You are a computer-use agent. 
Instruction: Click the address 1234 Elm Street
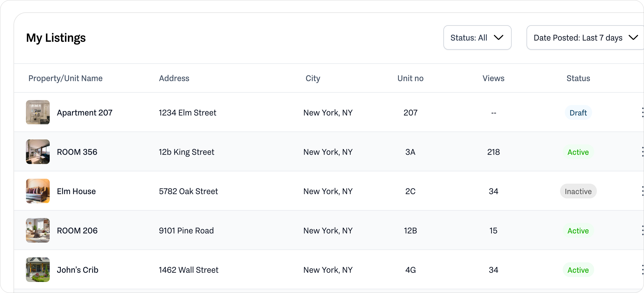pos(187,113)
